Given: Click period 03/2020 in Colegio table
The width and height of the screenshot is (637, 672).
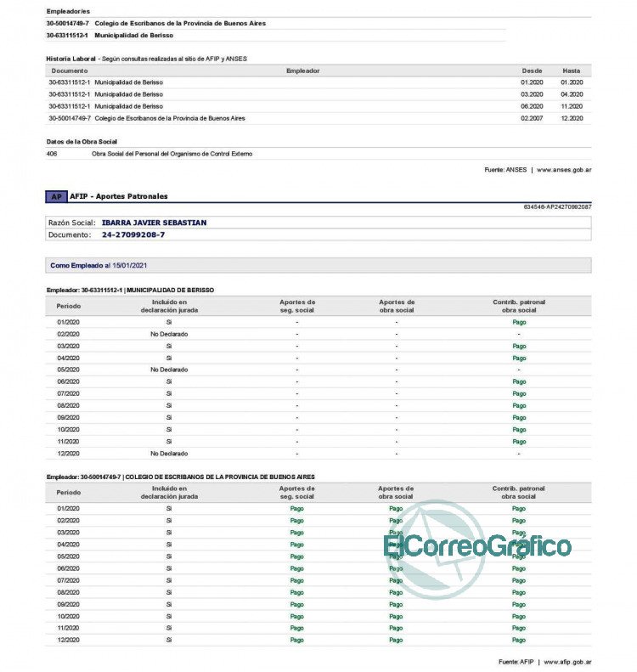Looking at the screenshot, I should (x=69, y=533).
